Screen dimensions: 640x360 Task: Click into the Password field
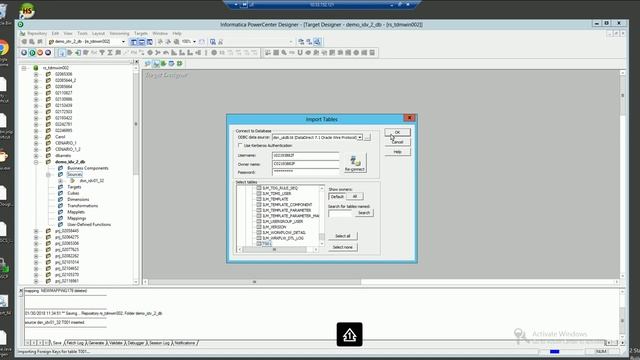coord(305,172)
